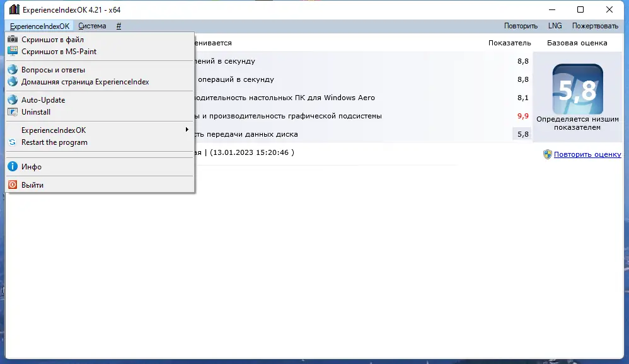Open the Инфо menu entry
This screenshot has width=629, height=364.
tap(100, 166)
